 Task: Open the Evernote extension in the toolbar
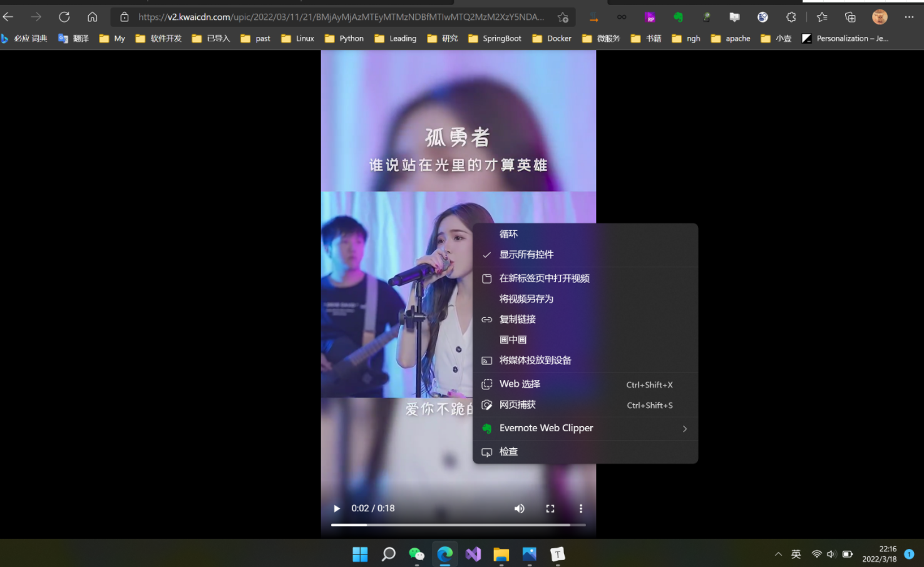(678, 17)
